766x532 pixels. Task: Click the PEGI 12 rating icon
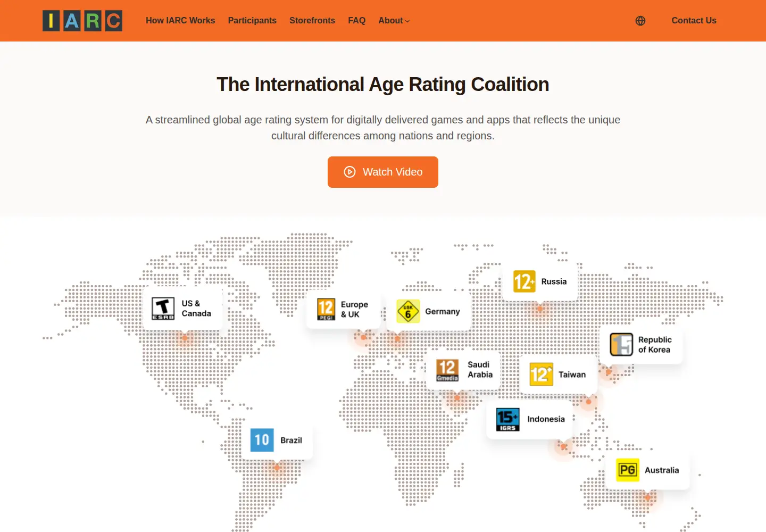326,309
